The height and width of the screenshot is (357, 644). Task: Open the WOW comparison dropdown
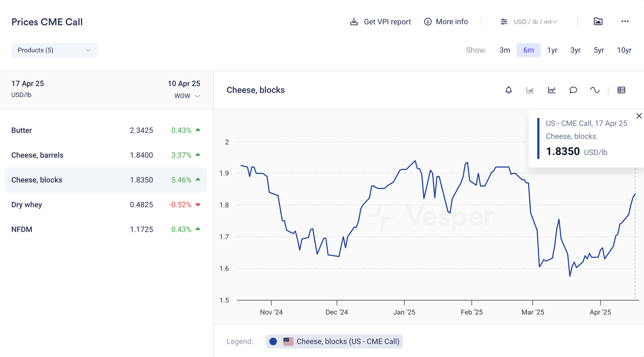(187, 96)
